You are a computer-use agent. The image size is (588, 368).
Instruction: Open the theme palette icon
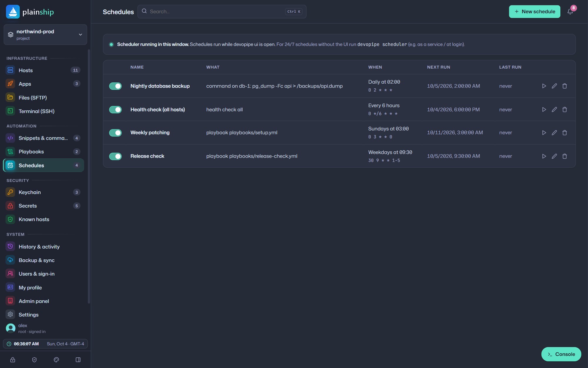(x=56, y=360)
